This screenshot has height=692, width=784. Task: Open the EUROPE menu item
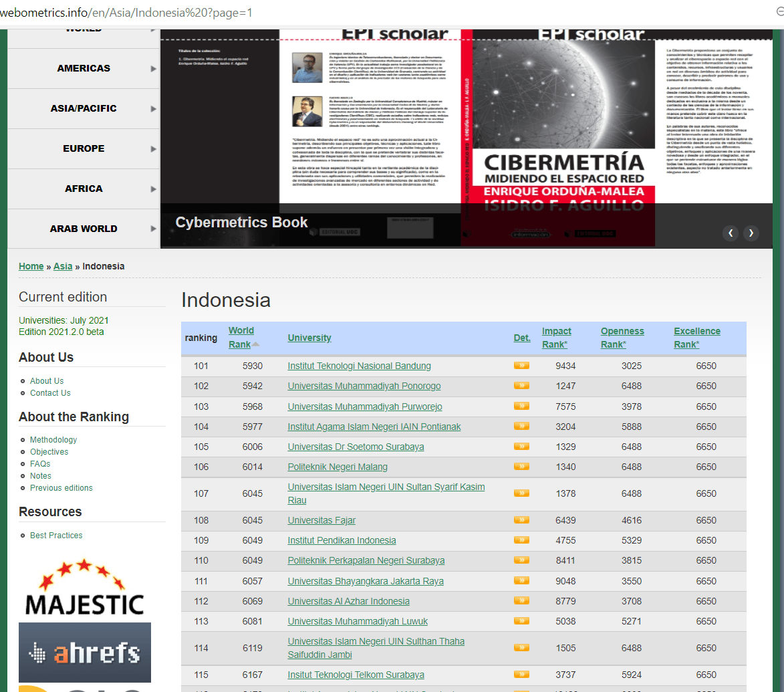(84, 148)
